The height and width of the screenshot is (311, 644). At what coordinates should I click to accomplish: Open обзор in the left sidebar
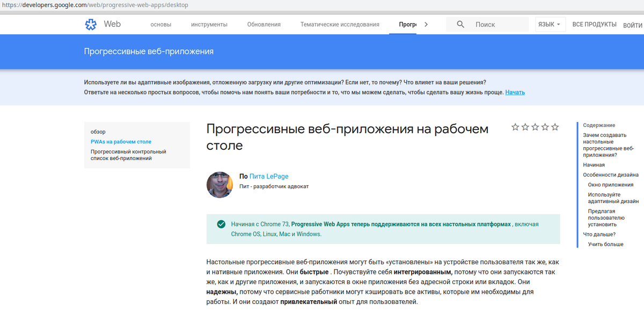point(98,132)
